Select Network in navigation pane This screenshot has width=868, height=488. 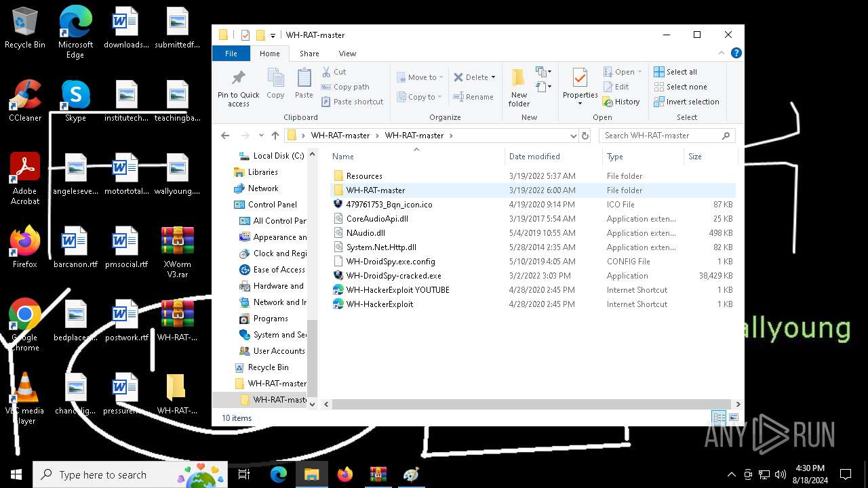(263, 188)
